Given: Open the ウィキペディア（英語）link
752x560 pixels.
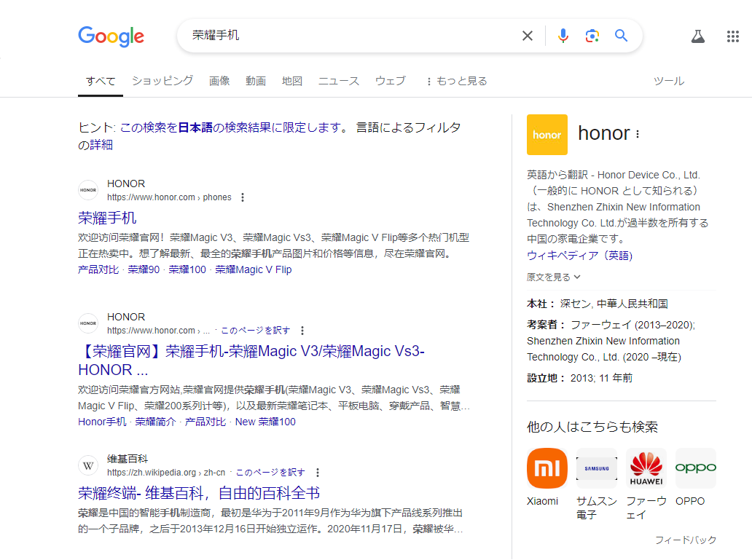Looking at the screenshot, I should click(580, 256).
